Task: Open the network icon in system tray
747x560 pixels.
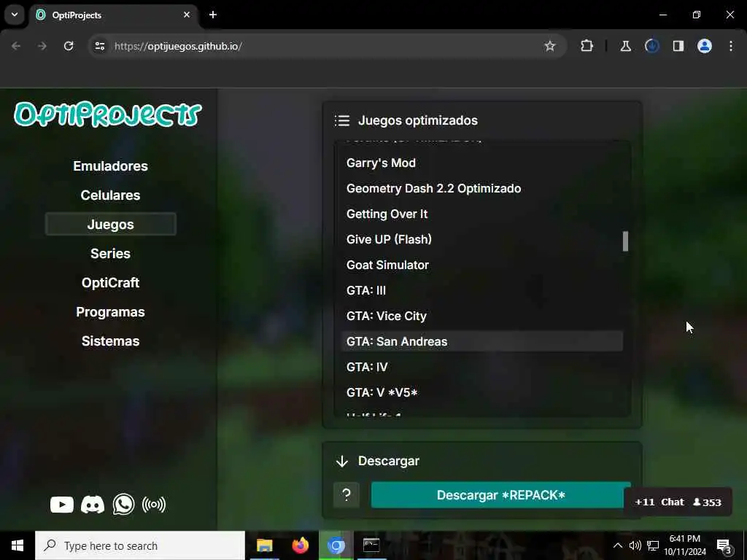Action: coord(653,545)
